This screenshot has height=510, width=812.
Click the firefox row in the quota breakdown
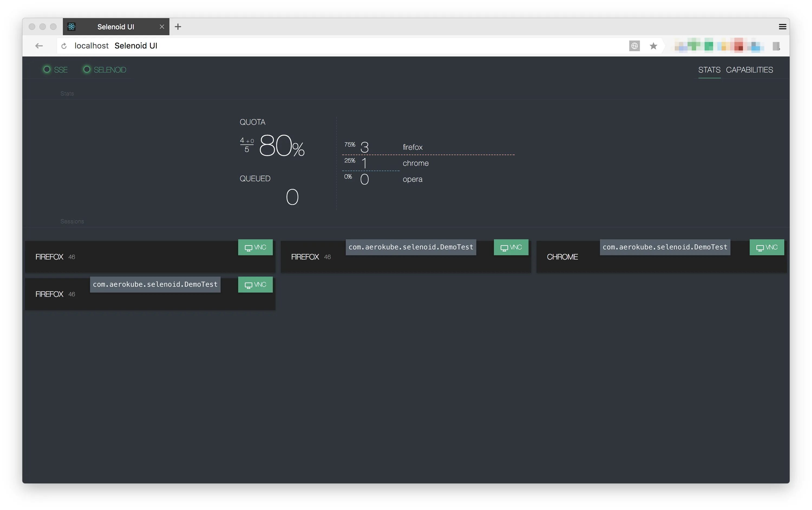tap(412, 147)
